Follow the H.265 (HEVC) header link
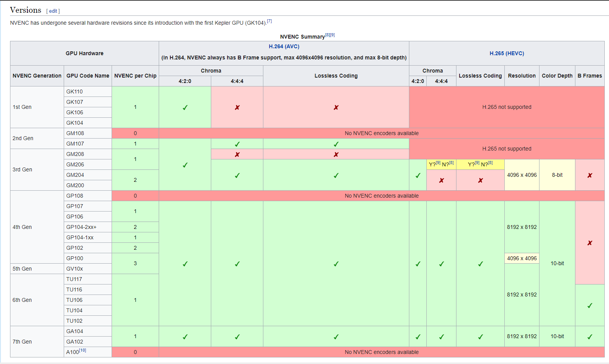Image resolution: width=609 pixels, height=364 pixels. pos(507,53)
